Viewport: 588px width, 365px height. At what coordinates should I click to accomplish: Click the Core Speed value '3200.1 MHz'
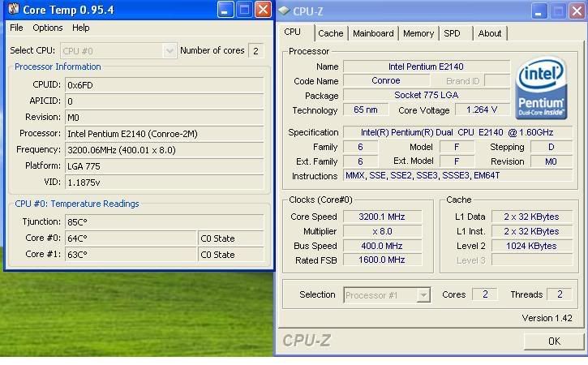pyautogui.click(x=383, y=217)
